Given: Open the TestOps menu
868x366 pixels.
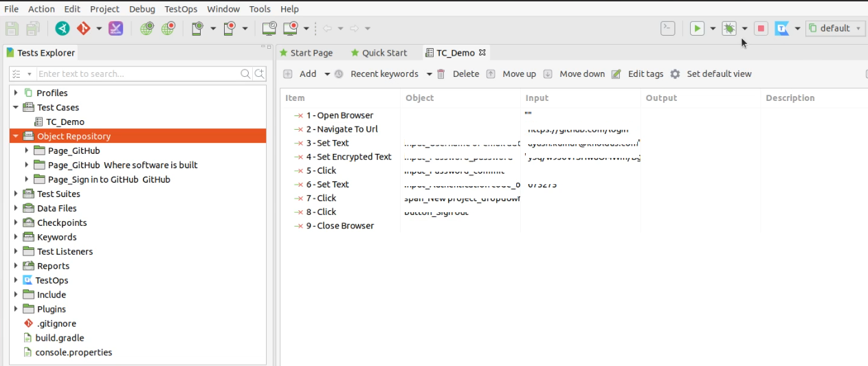Looking at the screenshot, I should (x=181, y=9).
